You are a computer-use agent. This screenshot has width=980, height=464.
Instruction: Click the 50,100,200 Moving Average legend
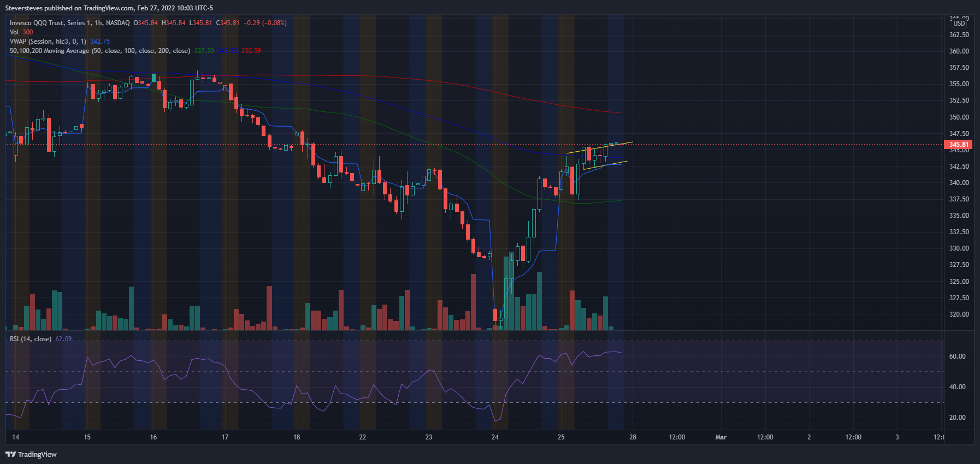pyautogui.click(x=100, y=51)
